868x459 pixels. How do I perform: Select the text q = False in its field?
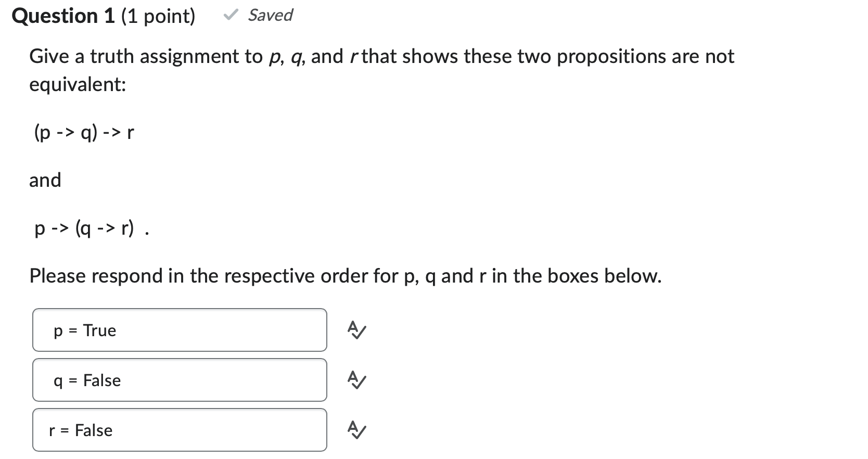(87, 380)
